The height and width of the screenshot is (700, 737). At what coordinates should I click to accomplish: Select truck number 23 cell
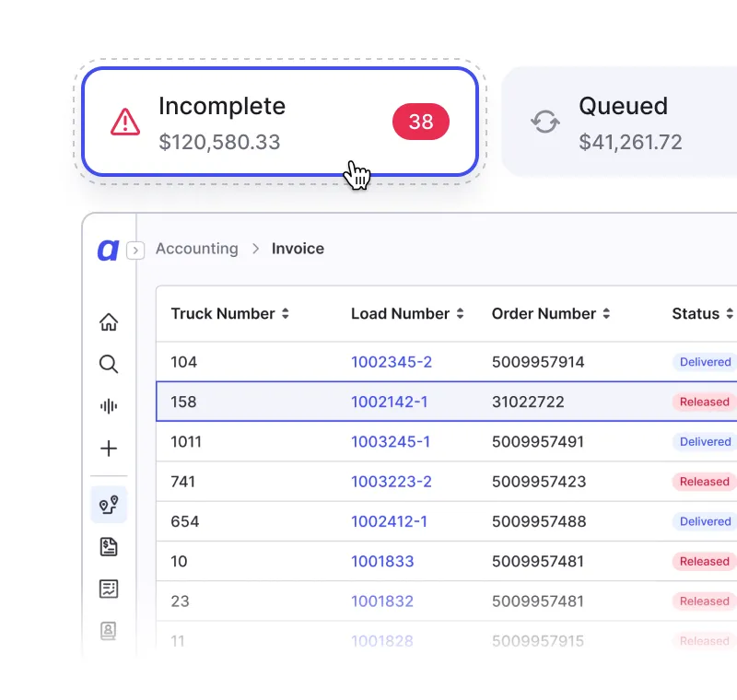[180, 601]
